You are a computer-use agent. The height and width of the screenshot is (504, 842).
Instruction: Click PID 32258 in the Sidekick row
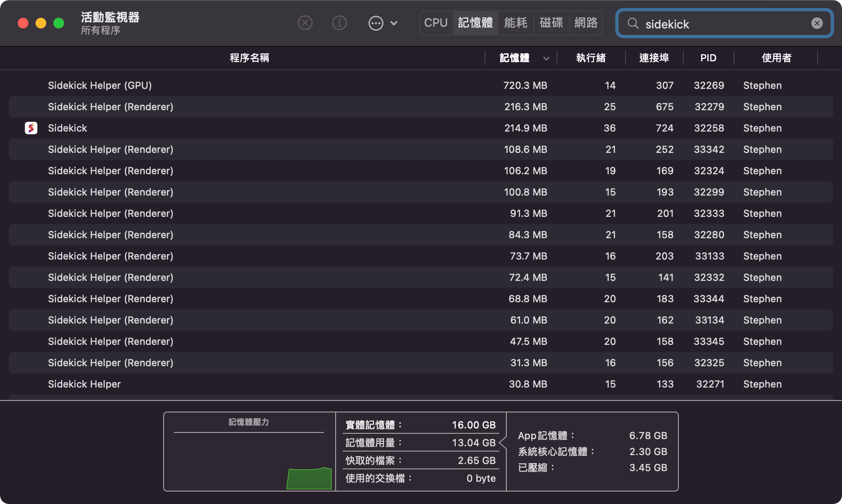pos(709,128)
